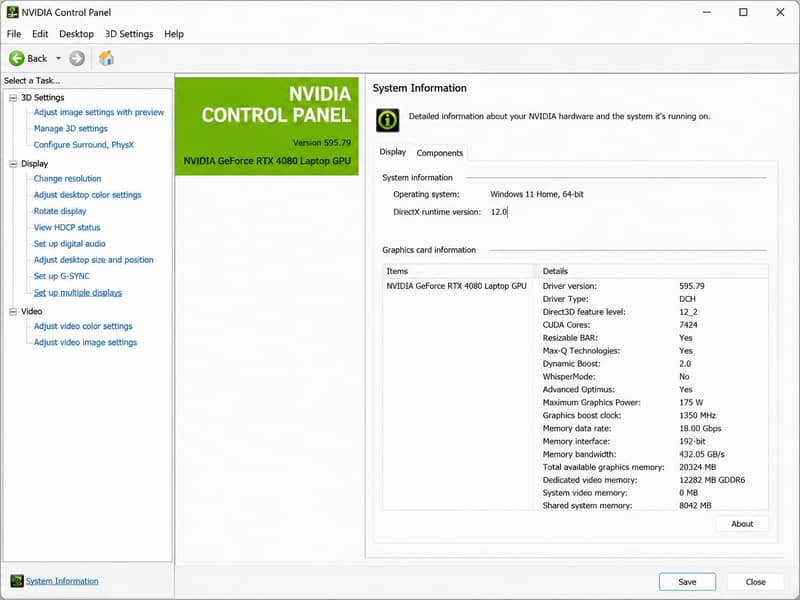
Task: Collapse the Display tree node
Action: point(13,164)
